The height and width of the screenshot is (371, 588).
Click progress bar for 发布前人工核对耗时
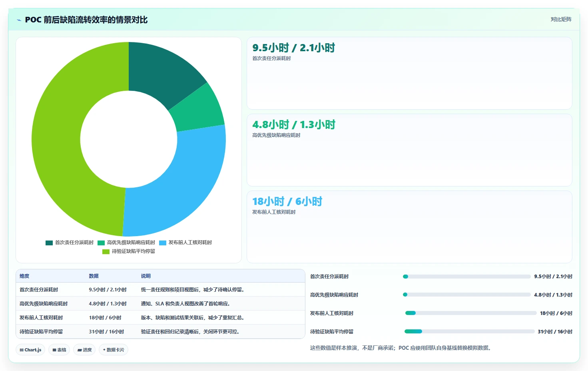(470, 313)
